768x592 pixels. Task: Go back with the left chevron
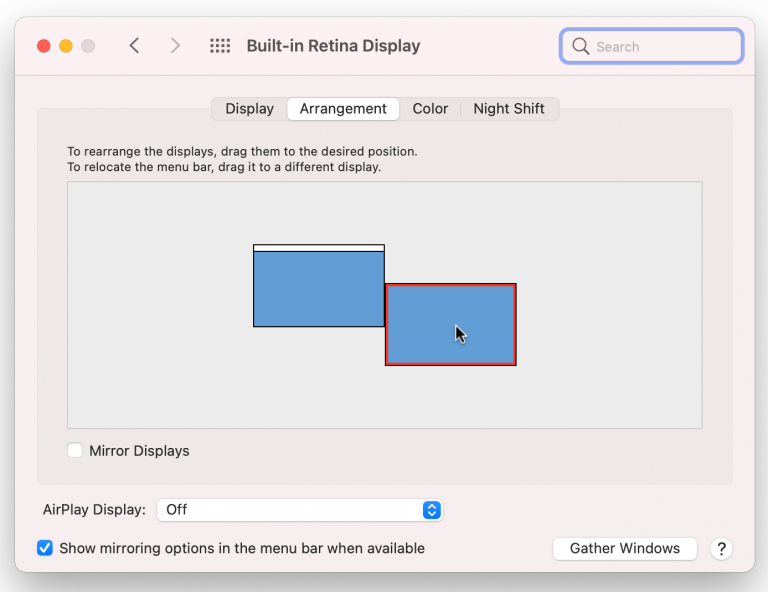[x=134, y=46]
